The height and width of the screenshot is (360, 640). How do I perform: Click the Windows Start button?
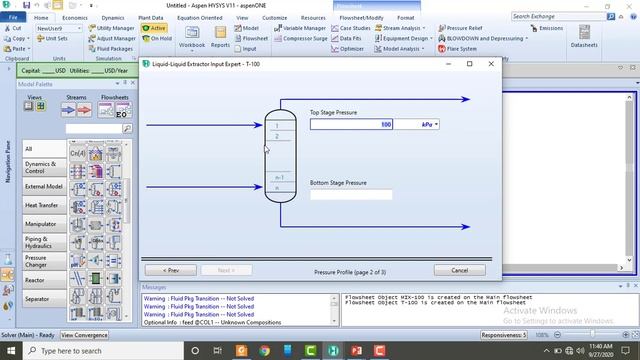11,351
